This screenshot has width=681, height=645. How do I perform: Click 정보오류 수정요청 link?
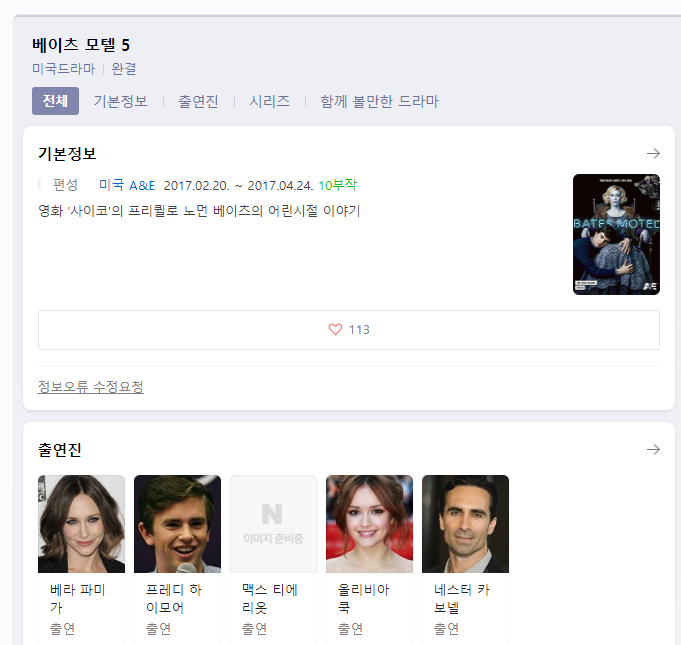coord(90,387)
